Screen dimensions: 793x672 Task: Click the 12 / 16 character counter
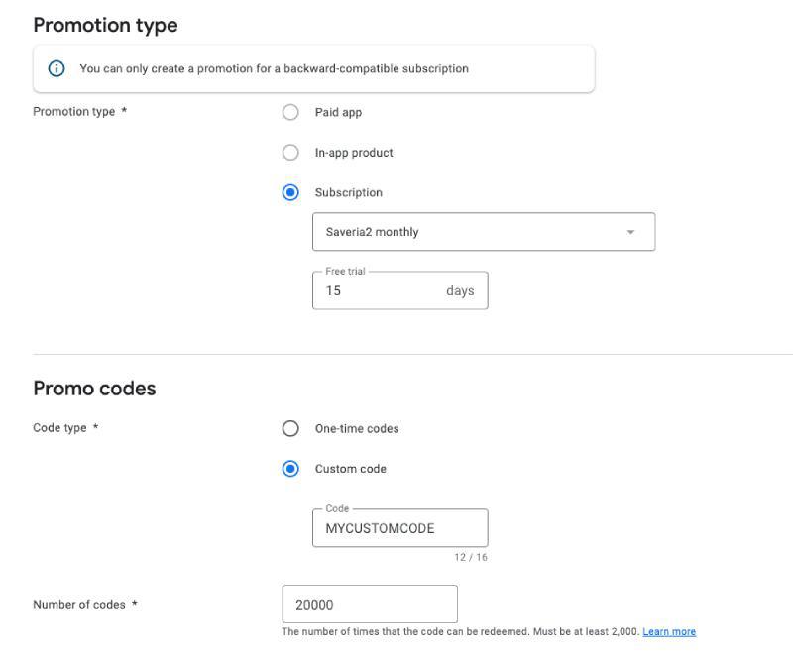(x=471, y=557)
